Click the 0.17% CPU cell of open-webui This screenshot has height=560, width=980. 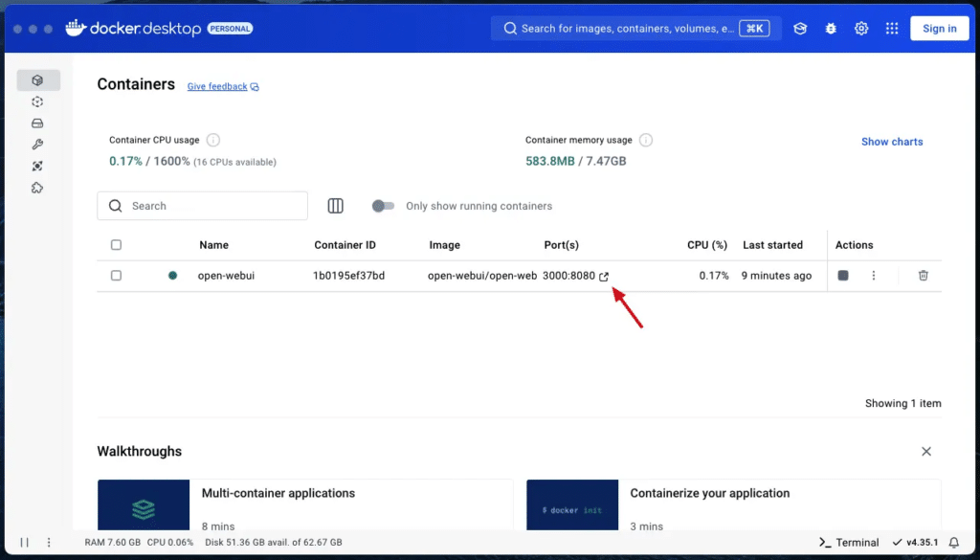click(x=714, y=276)
